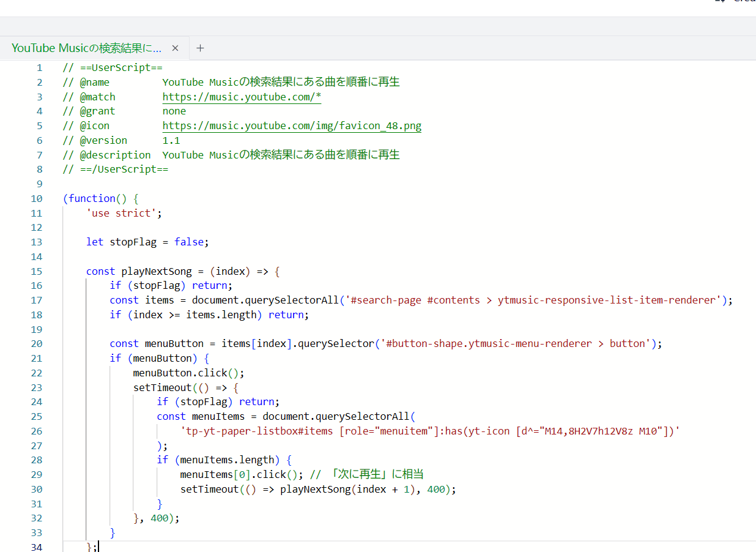Click the @name metadata line
This screenshot has width=756, height=552.
click(231, 82)
